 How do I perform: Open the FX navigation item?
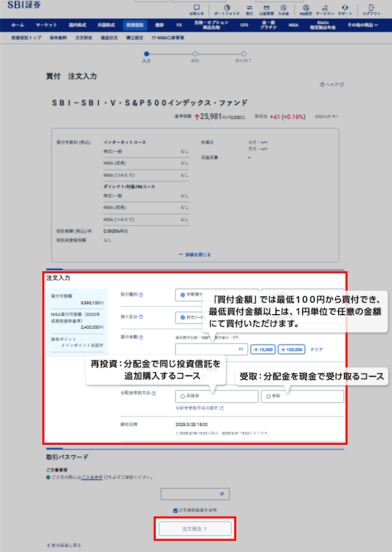coord(179,25)
